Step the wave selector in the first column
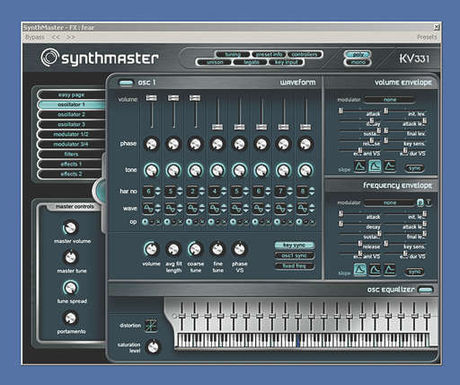This screenshot has height=385, width=460. point(158,208)
